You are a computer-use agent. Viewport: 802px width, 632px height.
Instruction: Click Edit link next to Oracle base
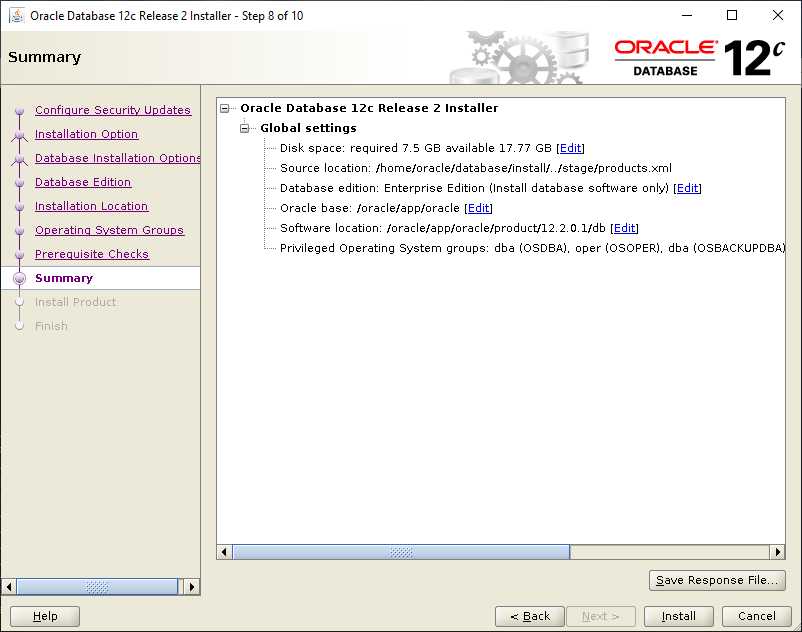coord(478,208)
